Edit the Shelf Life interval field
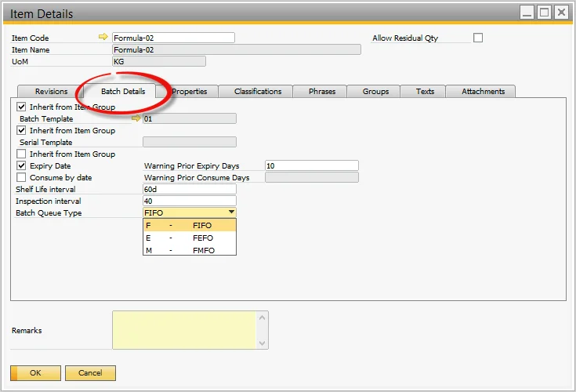This screenshot has width=576, height=392. [x=190, y=189]
